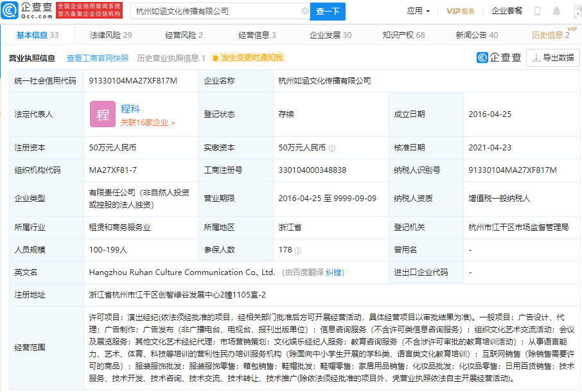Expand 关联16家企业 related companies
The image size is (582, 392).
tap(148, 122)
